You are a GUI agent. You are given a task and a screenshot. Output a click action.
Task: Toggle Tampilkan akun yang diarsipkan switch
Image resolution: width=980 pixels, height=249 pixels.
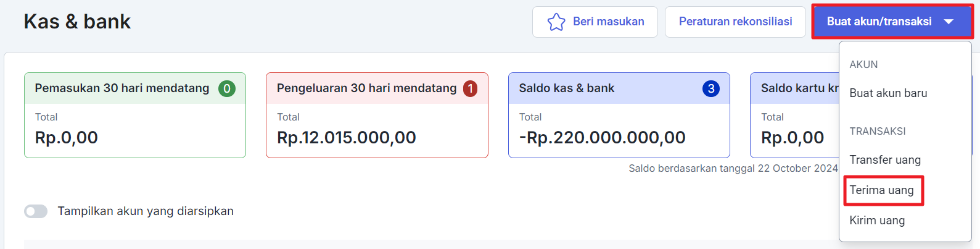36,211
